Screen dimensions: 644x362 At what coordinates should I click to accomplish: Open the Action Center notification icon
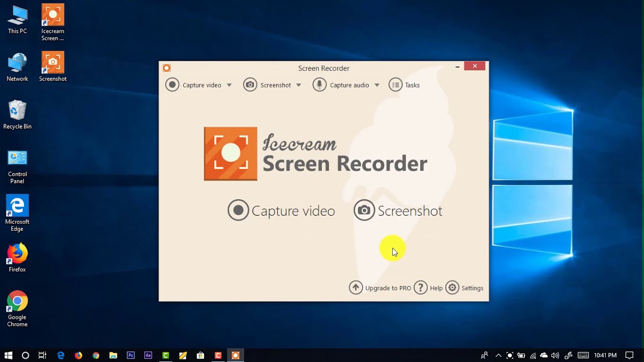pyautogui.click(x=629, y=355)
